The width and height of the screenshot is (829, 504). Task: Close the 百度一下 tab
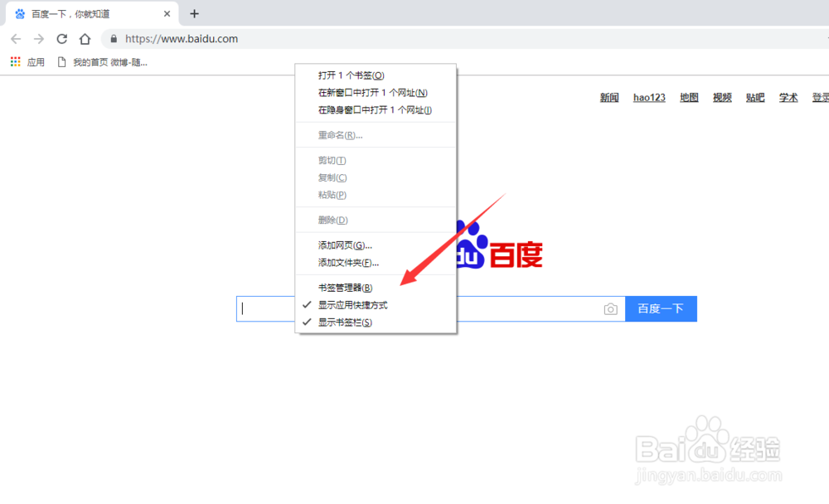point(167,14)
